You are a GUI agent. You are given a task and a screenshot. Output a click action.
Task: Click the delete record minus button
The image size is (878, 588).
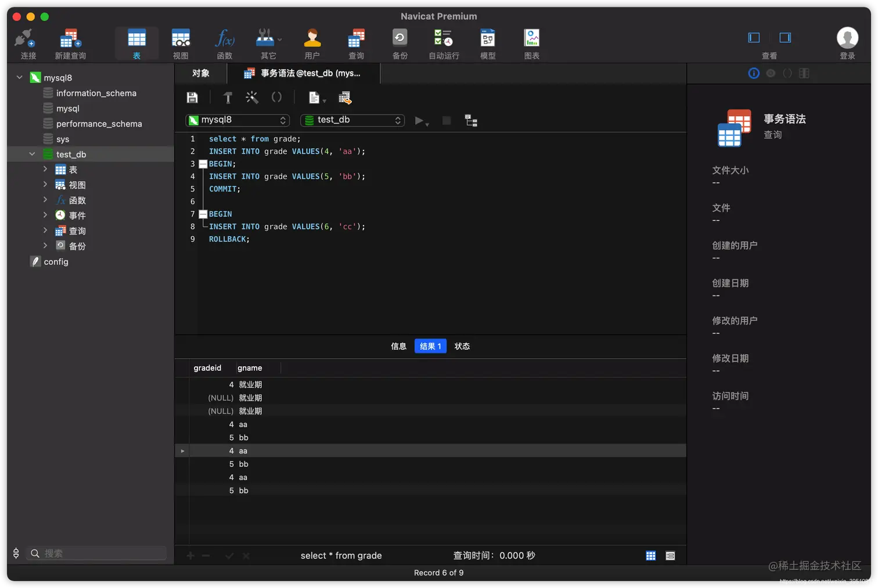206,556
